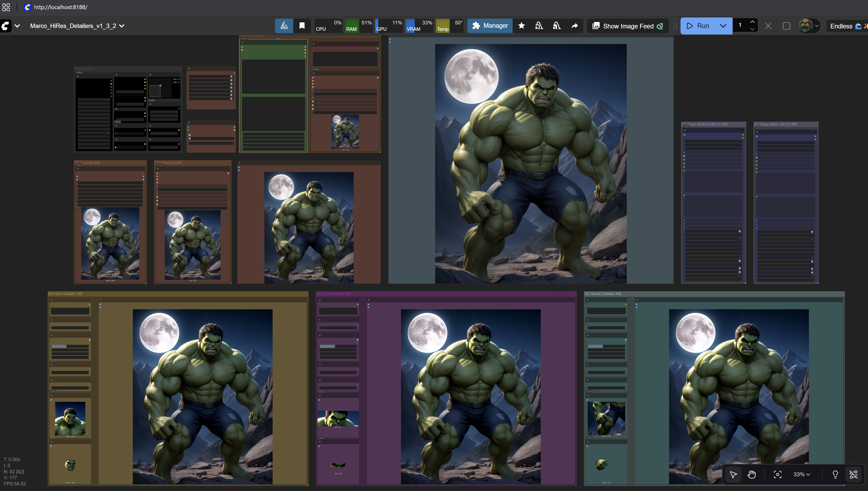
Task: Expand the Run options dropdown arrow
Action: pos(723,26)
